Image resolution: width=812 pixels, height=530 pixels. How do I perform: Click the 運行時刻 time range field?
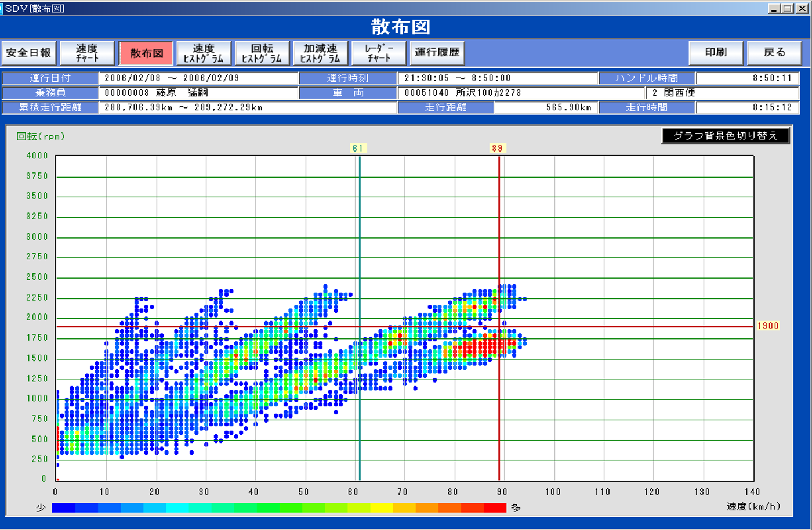point(497,78)
